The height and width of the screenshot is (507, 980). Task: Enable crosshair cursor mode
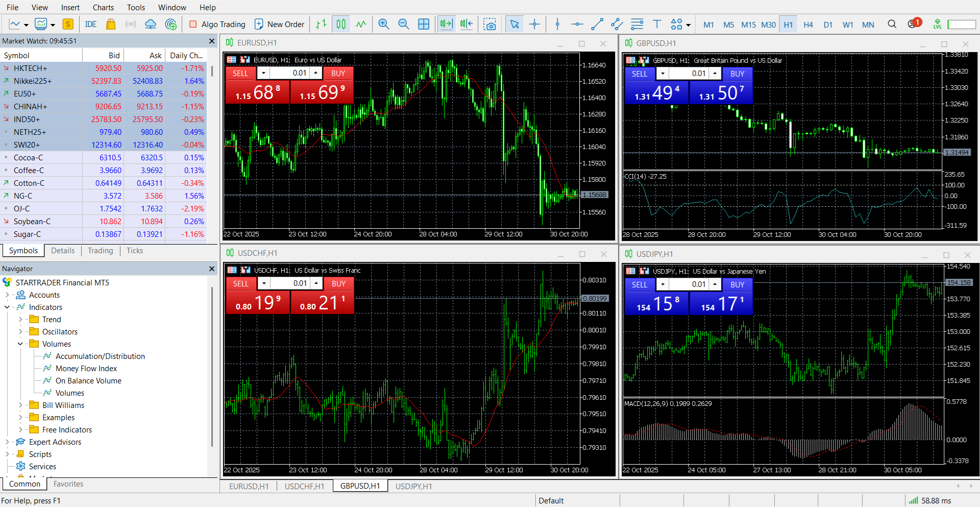[534, 24]
